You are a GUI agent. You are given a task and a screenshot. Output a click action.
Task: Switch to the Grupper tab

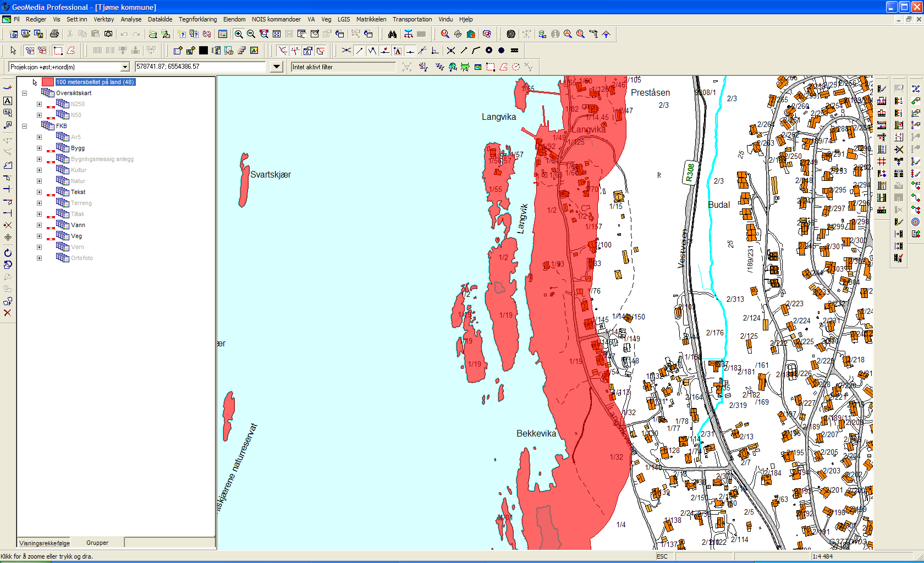click(97, 543)
